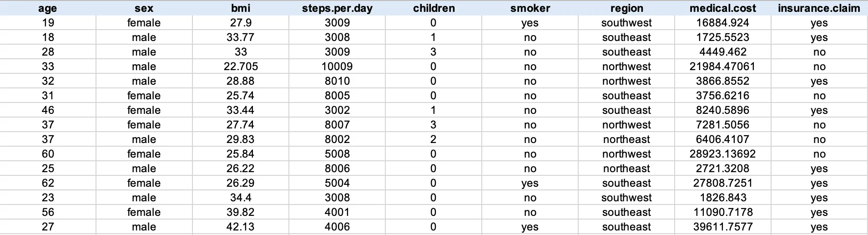Viewport: 868px width, 235px height.
Task: Select the cell with medical cost 16884.924
Action: (x=723, y=23)
